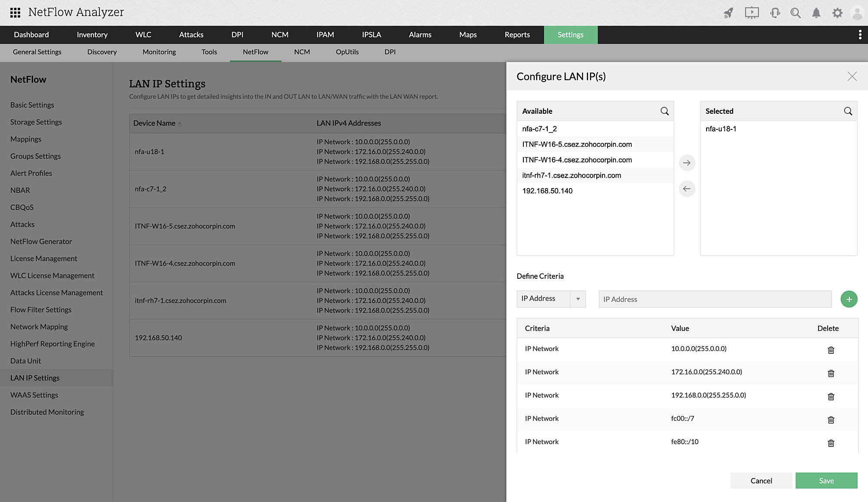The image size is (868, 502).
Task: Click the left arrow to remove nfa-u18-1
Action: [x=687, y=188]
